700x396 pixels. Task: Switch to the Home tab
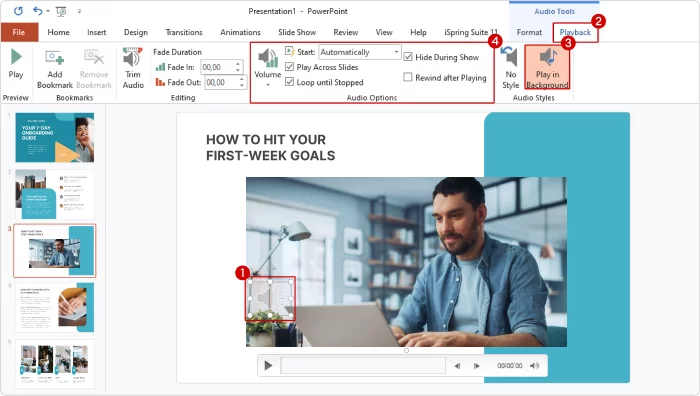point(58,32)
